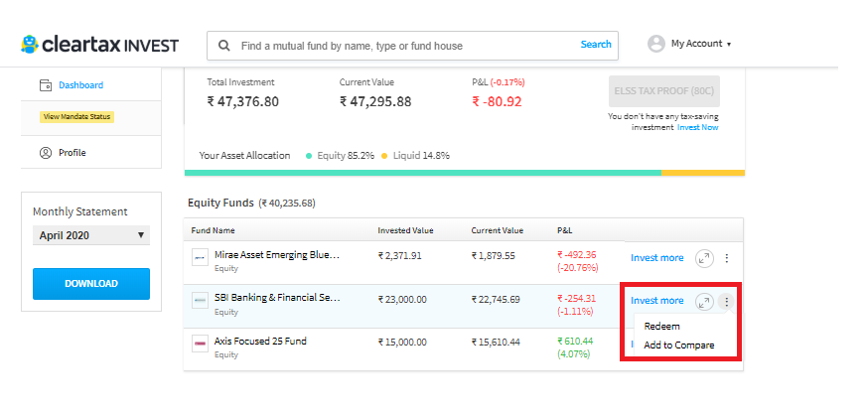This screenshot has height=415, width=868.
Task: Click the ₹ 610.44 profit value
Action: tap(575, 341)
